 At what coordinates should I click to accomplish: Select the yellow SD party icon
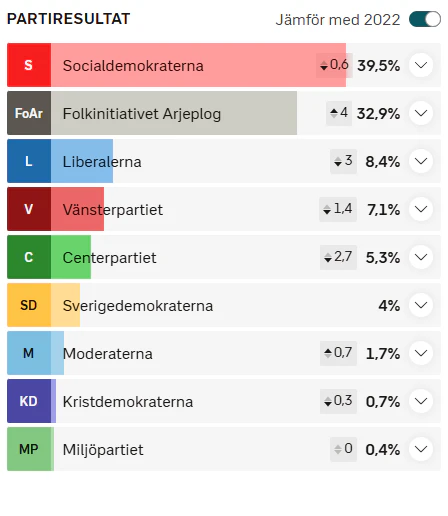point(29,305)
